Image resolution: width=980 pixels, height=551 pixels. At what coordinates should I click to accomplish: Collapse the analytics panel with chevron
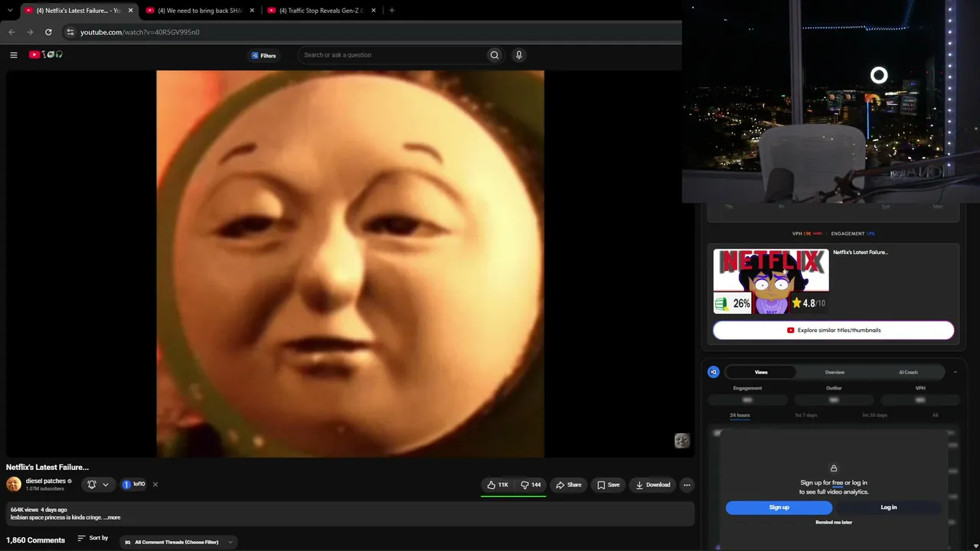[955, 372]
